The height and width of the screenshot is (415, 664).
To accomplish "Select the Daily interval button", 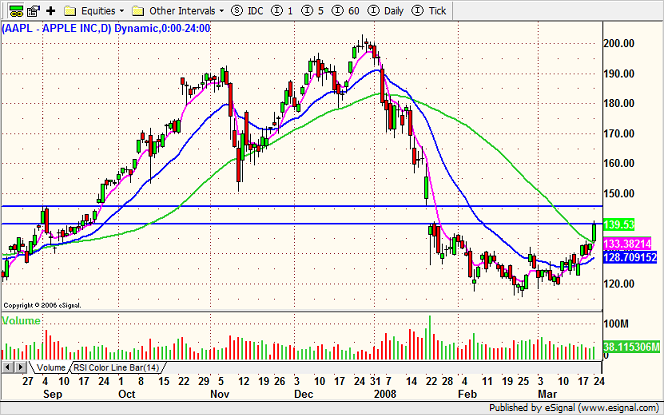I will pyautogui.click(x=386, y=11).
